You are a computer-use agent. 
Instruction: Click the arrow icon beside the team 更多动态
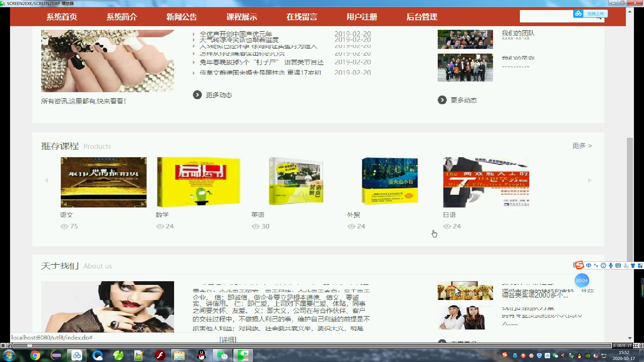coord(442,100)
